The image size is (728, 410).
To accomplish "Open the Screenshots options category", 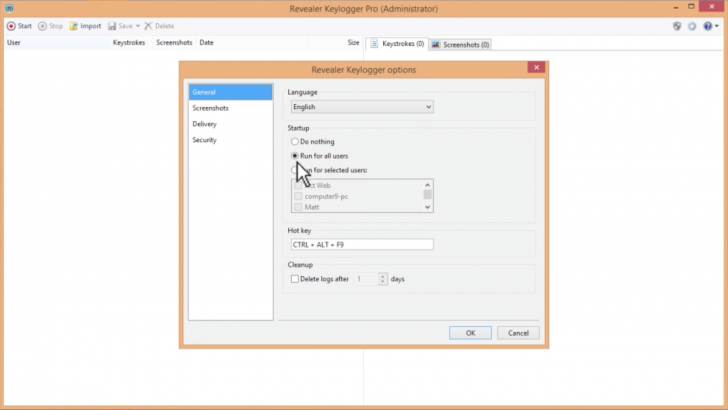I will (230, 108).
